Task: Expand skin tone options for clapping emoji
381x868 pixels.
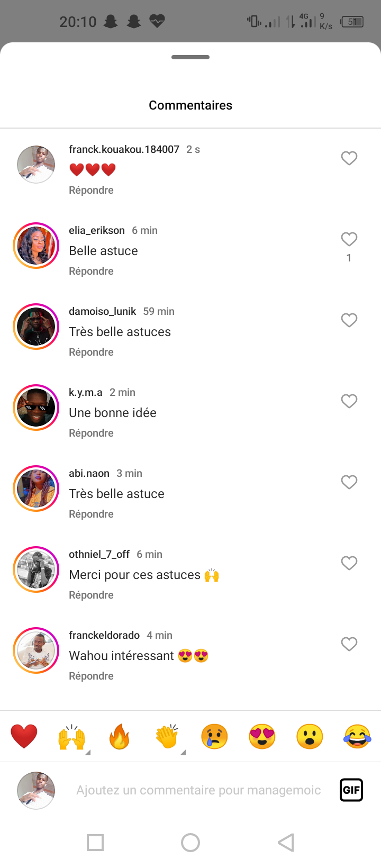Action: click(183, 752)
